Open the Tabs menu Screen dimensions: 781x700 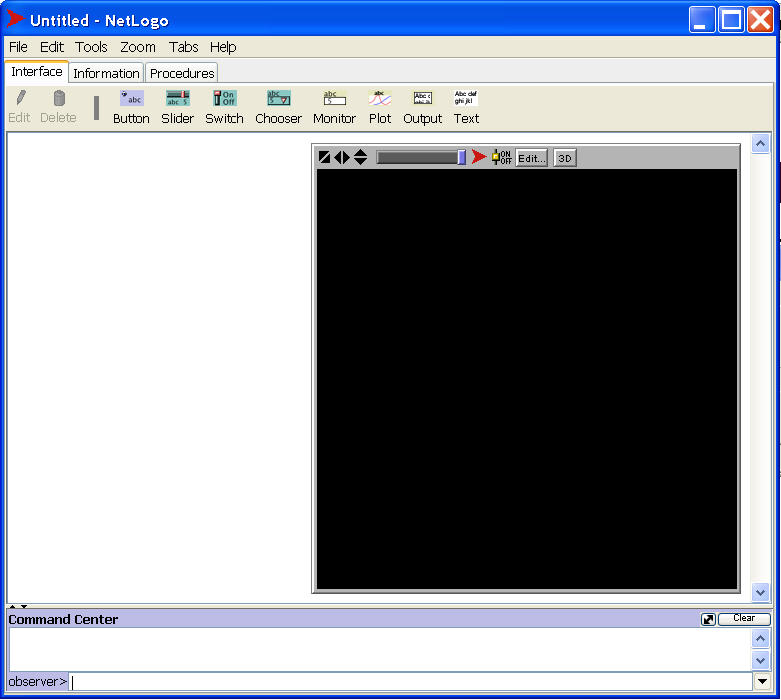[183, 47]
